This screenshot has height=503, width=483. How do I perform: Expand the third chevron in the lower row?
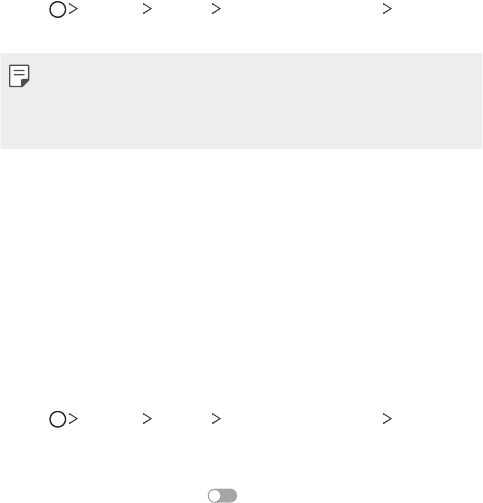click(216, 419)
